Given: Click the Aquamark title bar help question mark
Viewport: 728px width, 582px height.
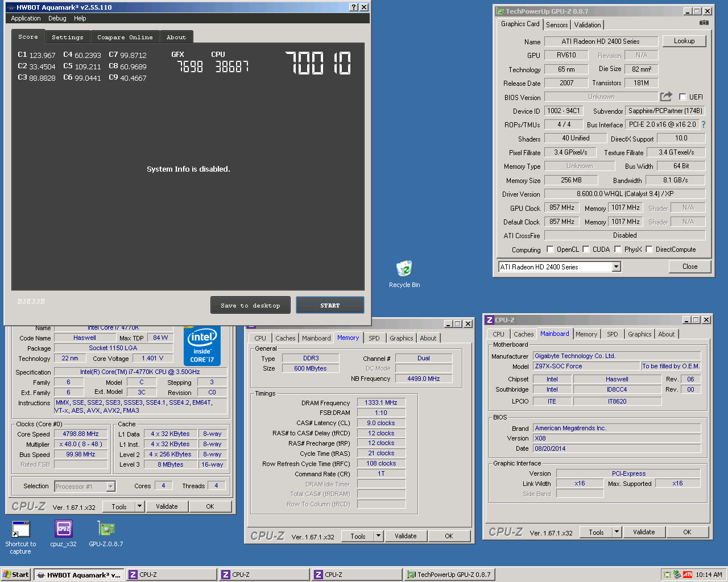Looking at the screenshot, I should click(354, 7).
